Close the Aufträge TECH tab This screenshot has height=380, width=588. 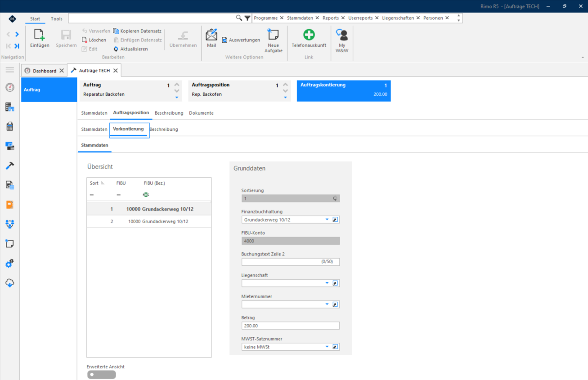click(x=116, y=71)
